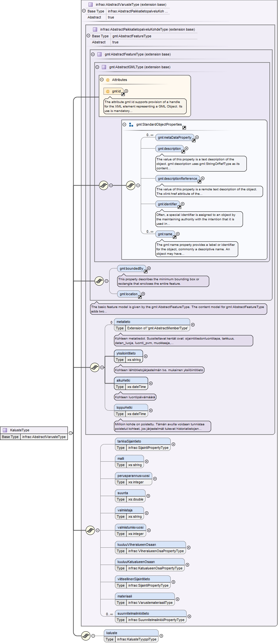Click type icon of gml:AbstractFeatureType
278x644 pixels.
pos(99,54)
